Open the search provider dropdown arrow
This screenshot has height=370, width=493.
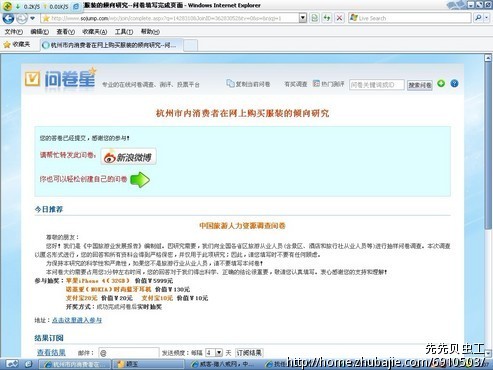tap(488, 18)
